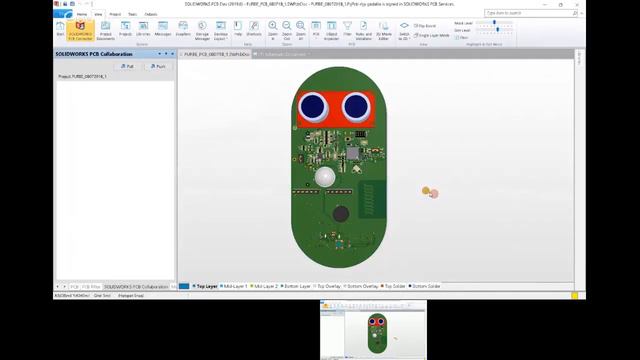Open the Projects panel icon
Viewport: 640px width, 360px height.
click(125, 29)
